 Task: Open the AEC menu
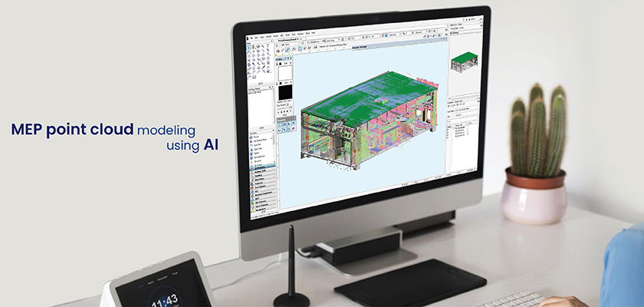coord(282,36)
